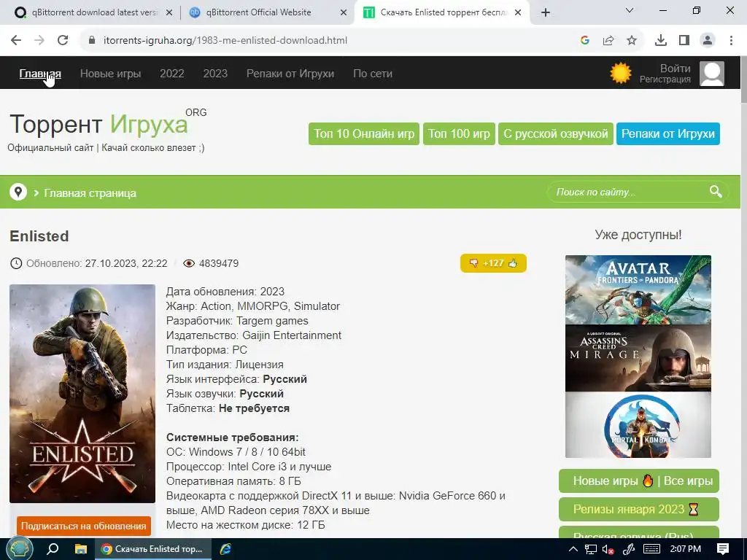Viewport: 747px width, 560px height.
Task: Click the site search magnifier icon
Action: click(x=716, y=192)
